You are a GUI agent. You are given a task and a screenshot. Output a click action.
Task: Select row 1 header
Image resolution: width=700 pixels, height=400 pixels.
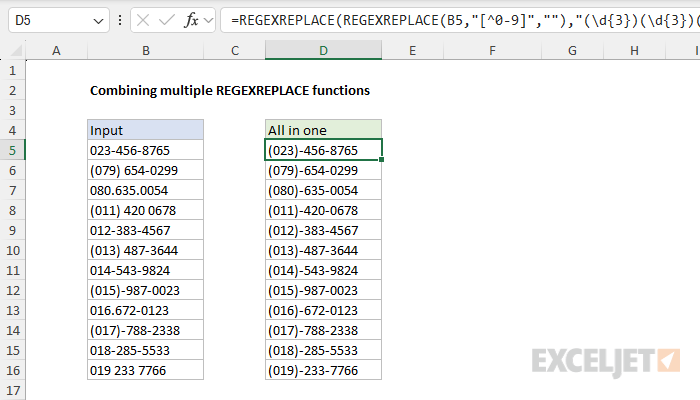[12, 71]
